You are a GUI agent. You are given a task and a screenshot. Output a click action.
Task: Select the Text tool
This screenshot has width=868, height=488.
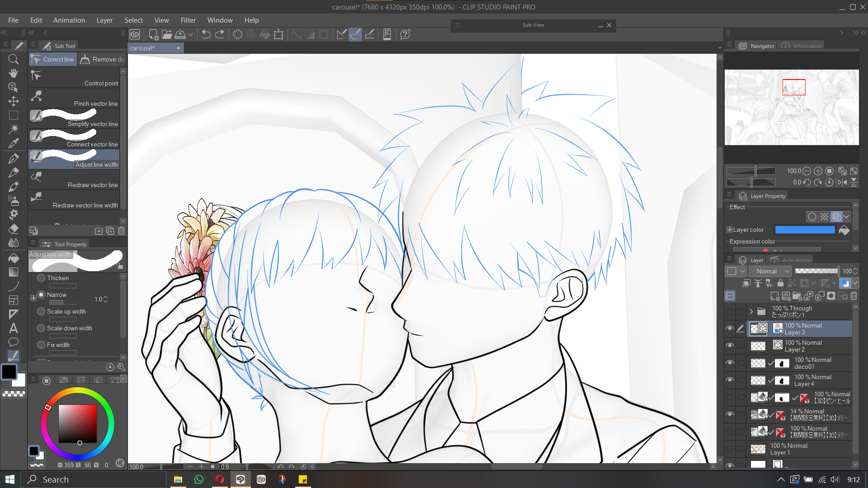coord(14,328)
